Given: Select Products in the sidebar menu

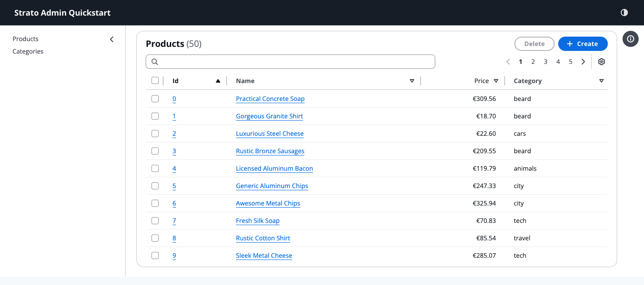Looking at the screenshot, I should (x=25, y=39).
